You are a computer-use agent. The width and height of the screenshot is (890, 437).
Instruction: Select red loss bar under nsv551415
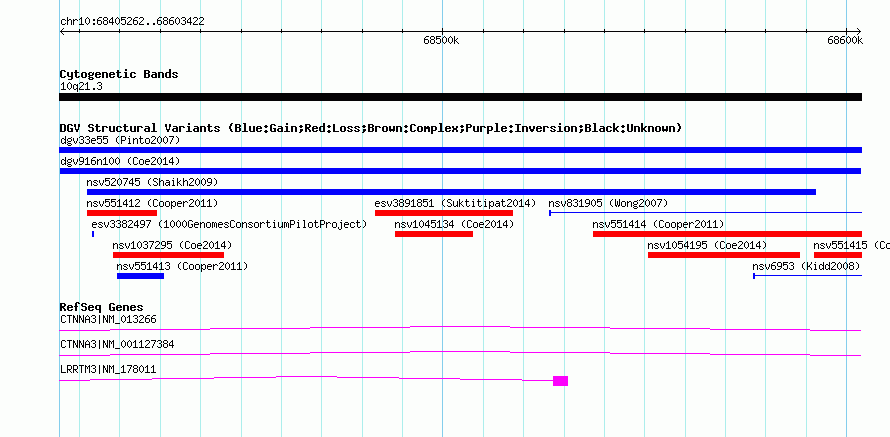pyautogui.click(x=838, y=255)
